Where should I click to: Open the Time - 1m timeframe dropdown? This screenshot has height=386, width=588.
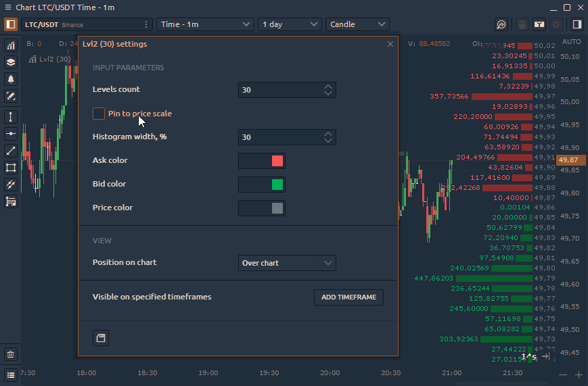205,24
